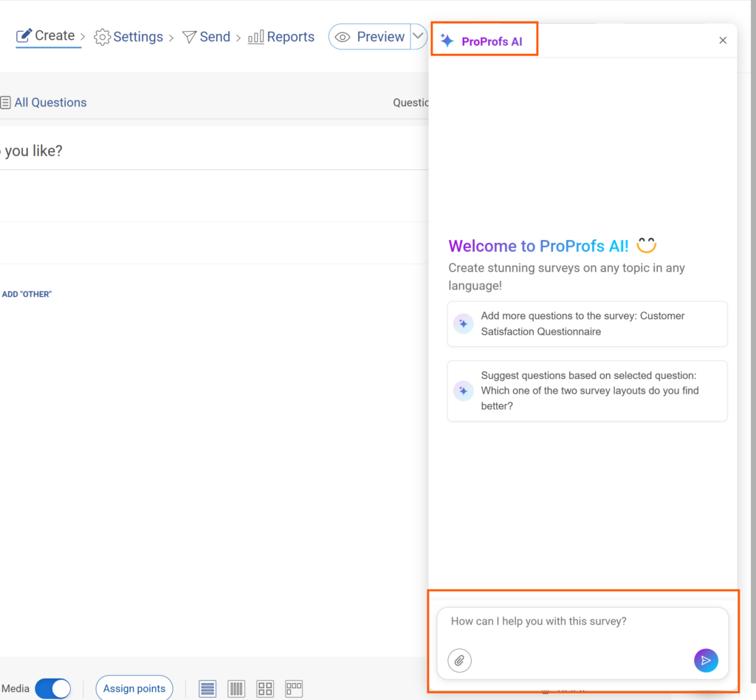Image resolution: width=756 pixels, height=700 pixels.
Task: Select the vertical list layout icon
Action: click(207, 689)
